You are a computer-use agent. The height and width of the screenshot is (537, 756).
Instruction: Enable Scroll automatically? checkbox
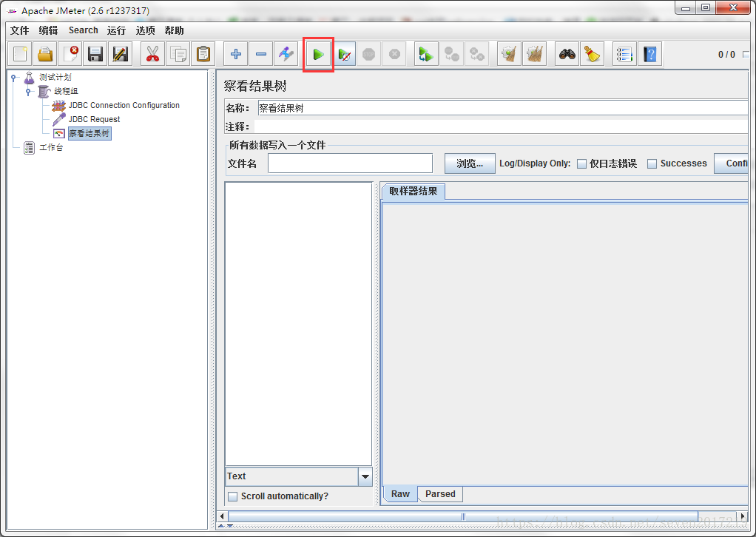pyautogui.click(x=232, y=496)
